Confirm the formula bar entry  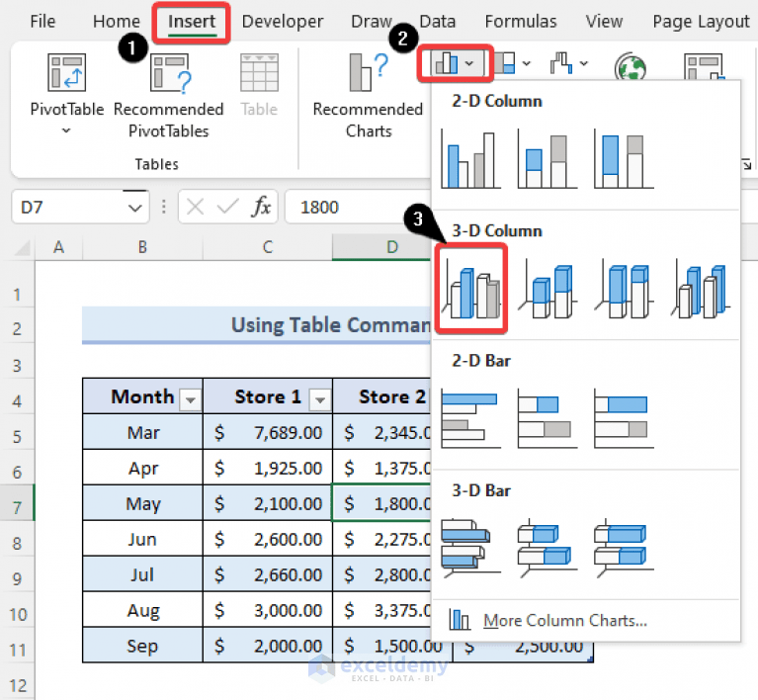tap(227, 207)
